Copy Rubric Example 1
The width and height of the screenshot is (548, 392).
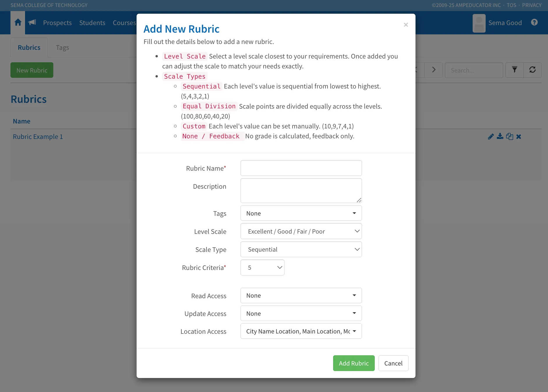coord(510,136)
